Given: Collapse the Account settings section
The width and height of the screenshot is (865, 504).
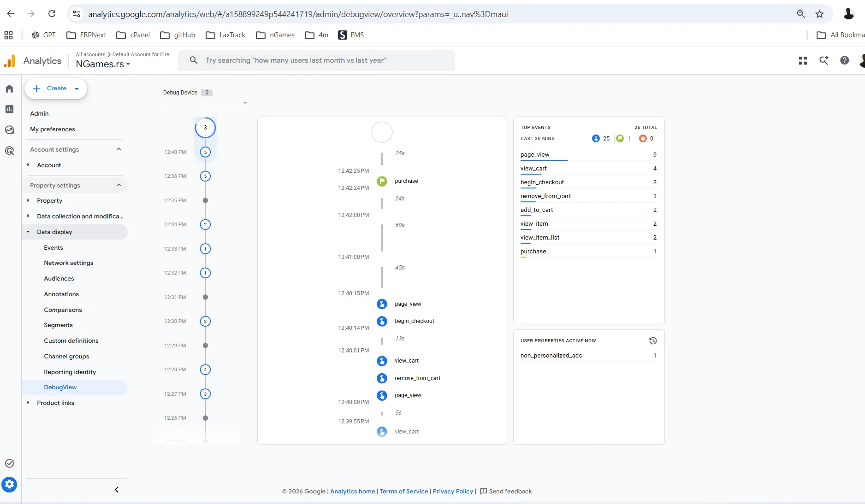Looking at the screenshot, I should tap(119, 149).
